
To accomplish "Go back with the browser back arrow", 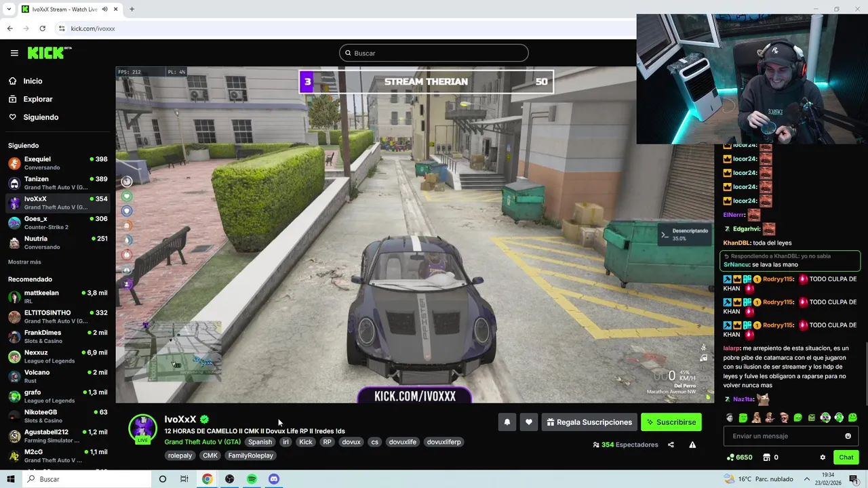I will coord(9,28).
